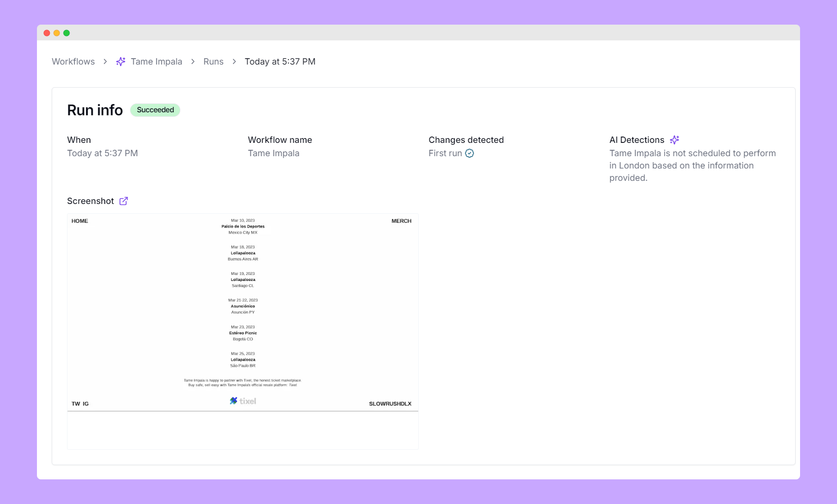Image resolution: width=837 pixels, height=504 pixels.
Task: Click the Workflow name value 'Tame Impala'
Action: (273, 153)
